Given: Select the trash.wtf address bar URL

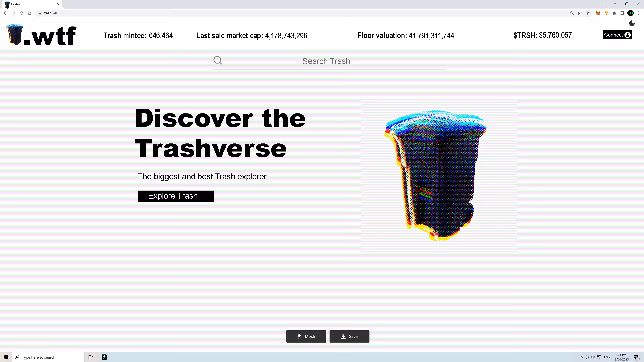Looking at the screenshot, I should coord(50,13).
